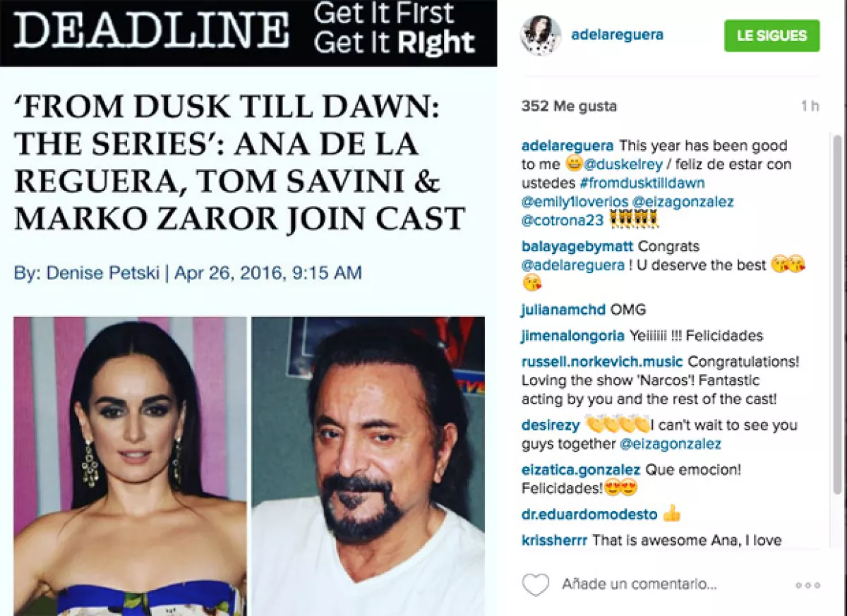
Task: Add a comment in the comment field
Action: [x=639, y=584]
